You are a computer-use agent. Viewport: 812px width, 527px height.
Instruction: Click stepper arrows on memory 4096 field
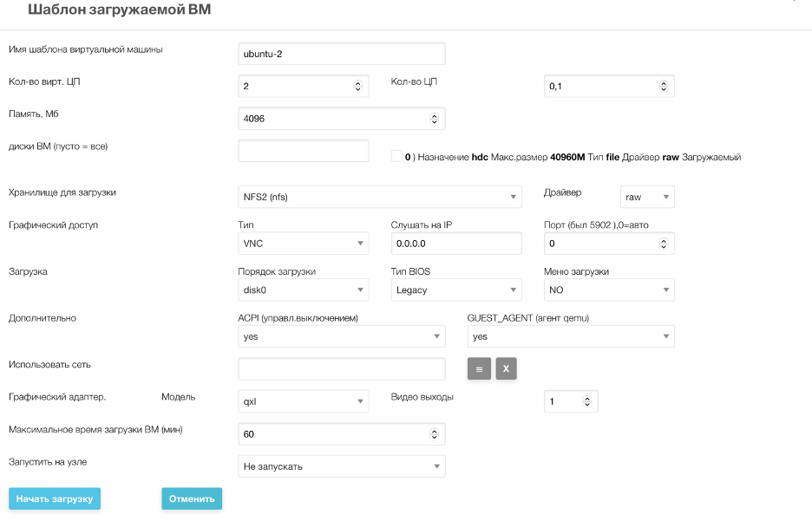pyautogui.click(x=434, y=119)
